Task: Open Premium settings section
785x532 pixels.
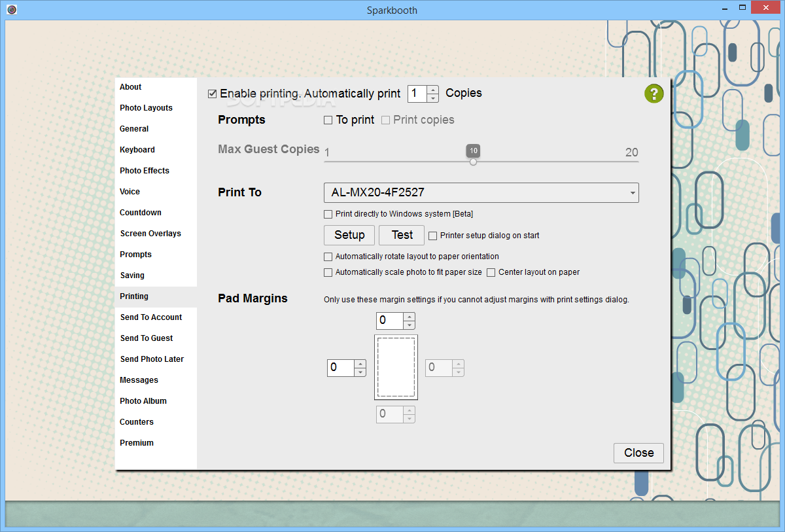Action: (x=156, y=443)
